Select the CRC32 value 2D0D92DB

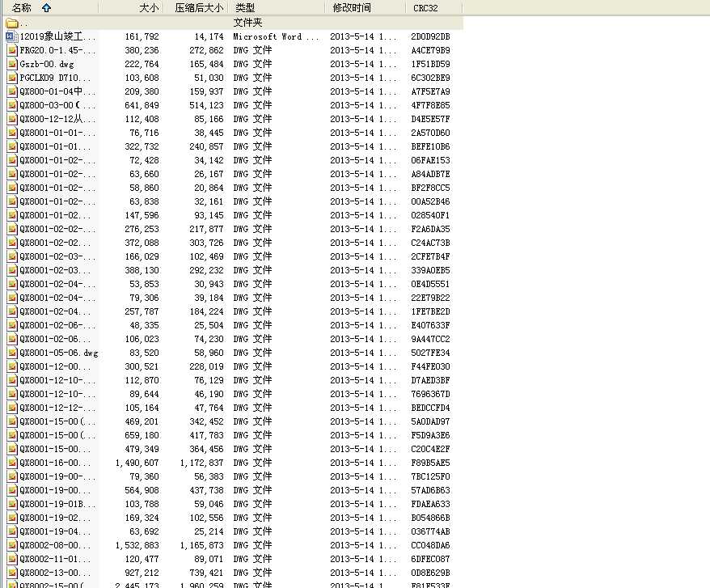pos(430,36)
